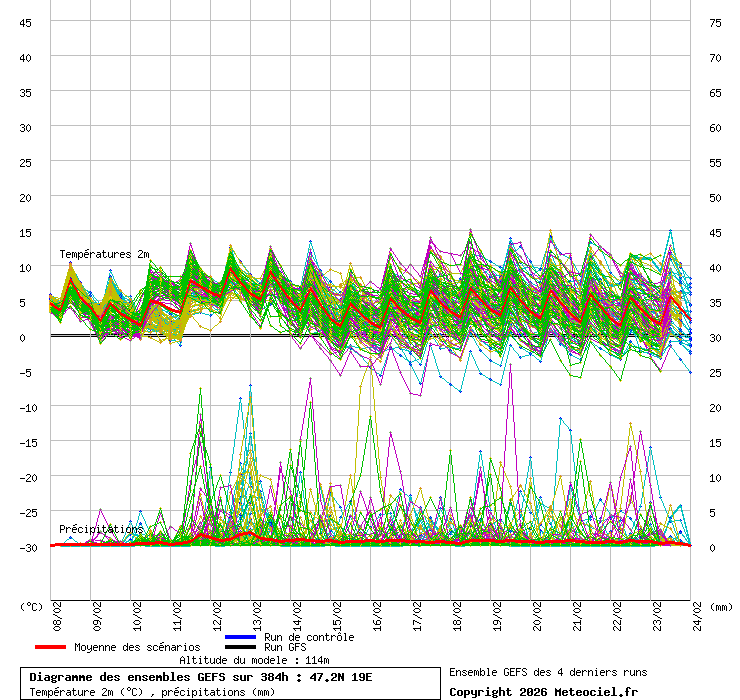Select the "Run de contrôle" legend text
Viewport: 740px width, 700px height.
click(309, 637)
